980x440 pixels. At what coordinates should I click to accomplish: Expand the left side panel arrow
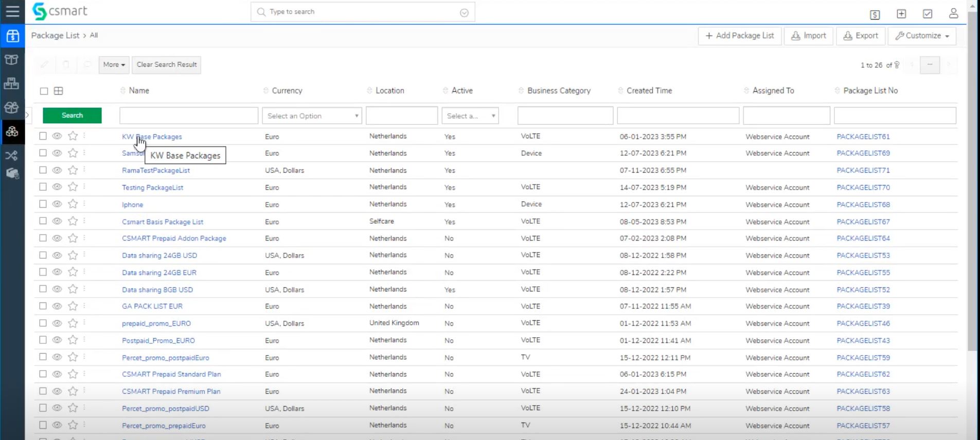pos(27,115)
